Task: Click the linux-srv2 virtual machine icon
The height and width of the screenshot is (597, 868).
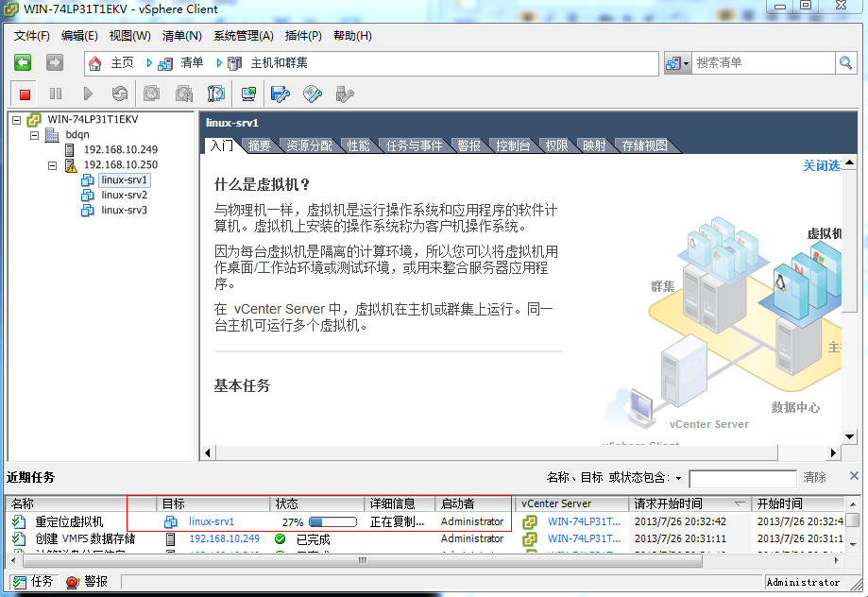Action: pos(88,195)
